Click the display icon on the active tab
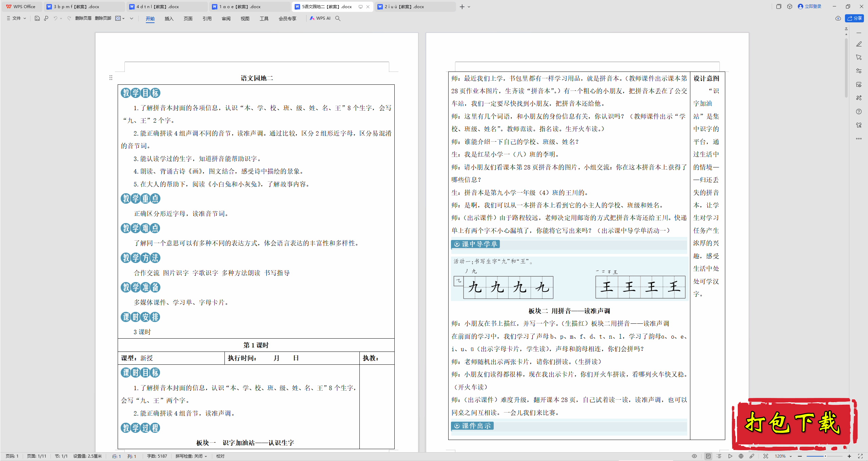This screenshot has height=461, width=868. click(360, 7)
